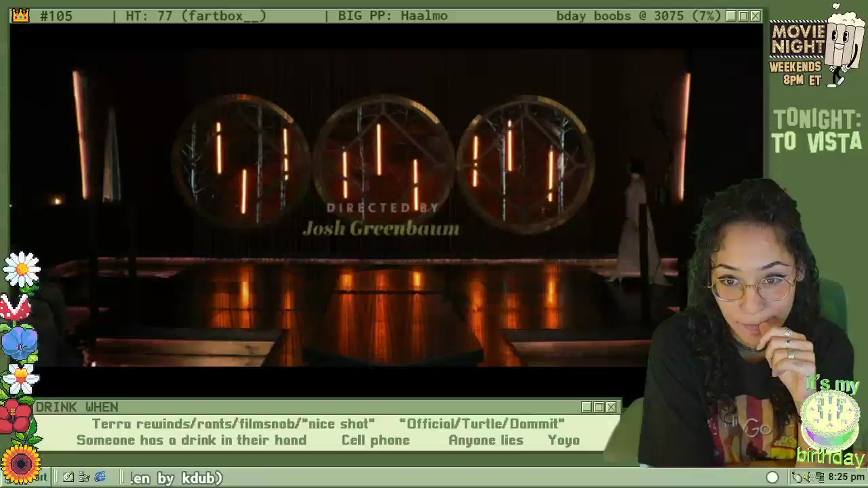Click the bday boobs @ 3075 (7%) goal
Screen dimensions: 868x488
click(638, 16)
